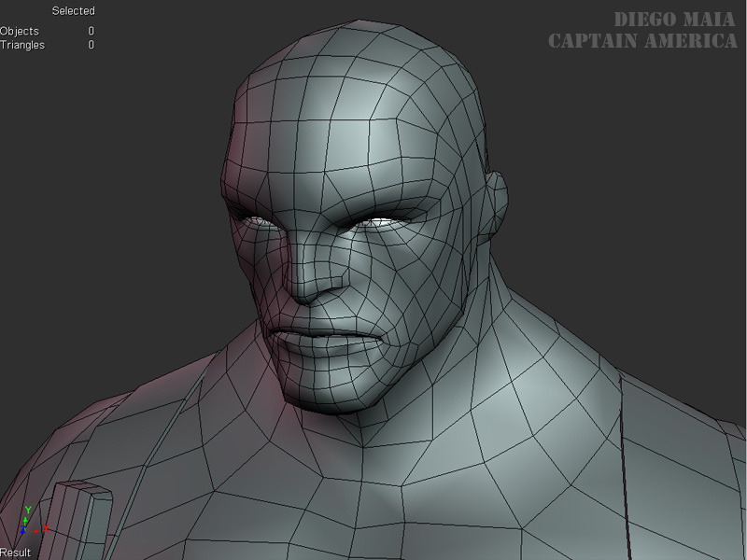Click the Triangles value '0'
The width and height of the screenshot is (747, 560).
(91, 45)
